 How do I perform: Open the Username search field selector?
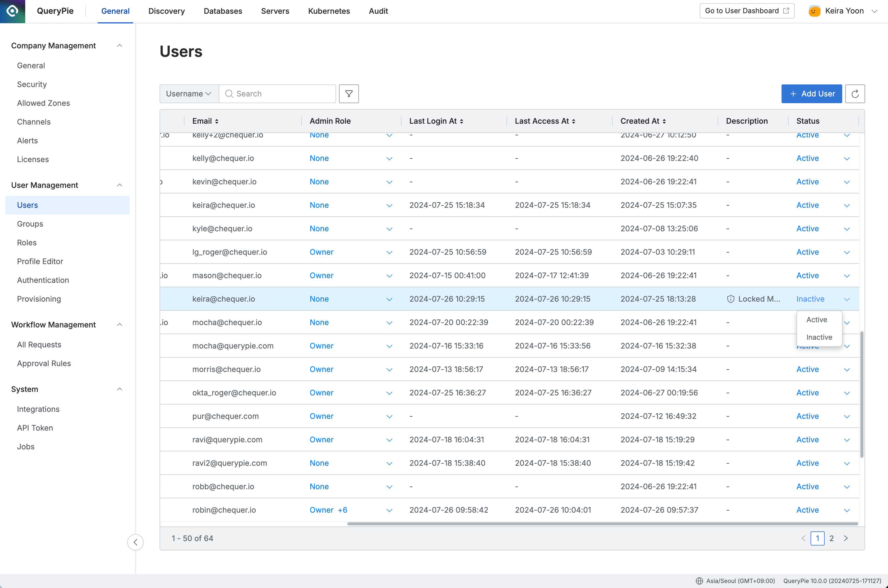pos(189,94)
